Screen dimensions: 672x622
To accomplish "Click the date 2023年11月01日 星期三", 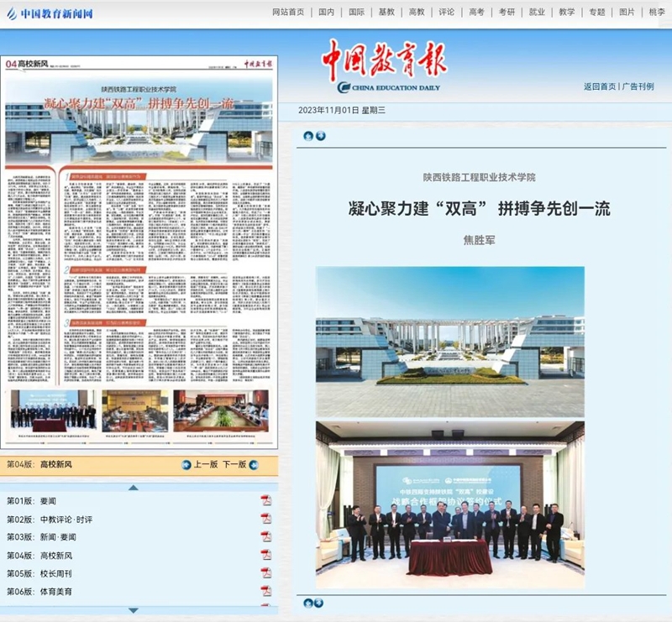I will point(342,111).
